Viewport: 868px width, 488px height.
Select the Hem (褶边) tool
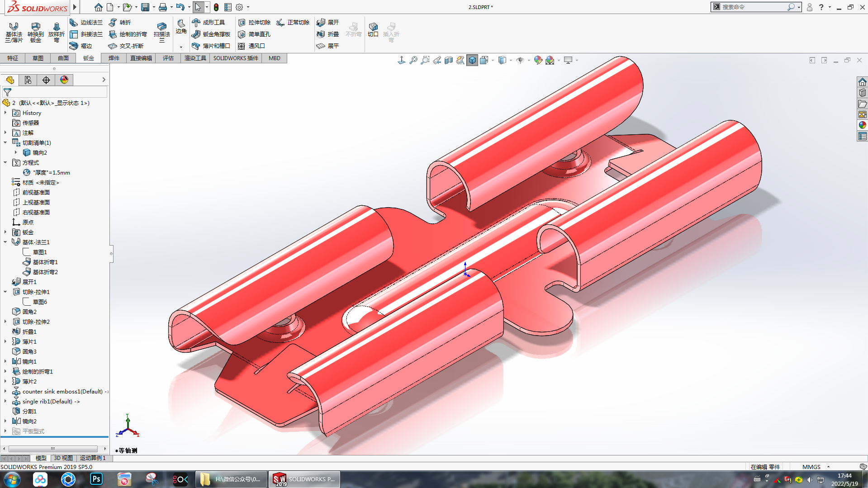point(81,46)
